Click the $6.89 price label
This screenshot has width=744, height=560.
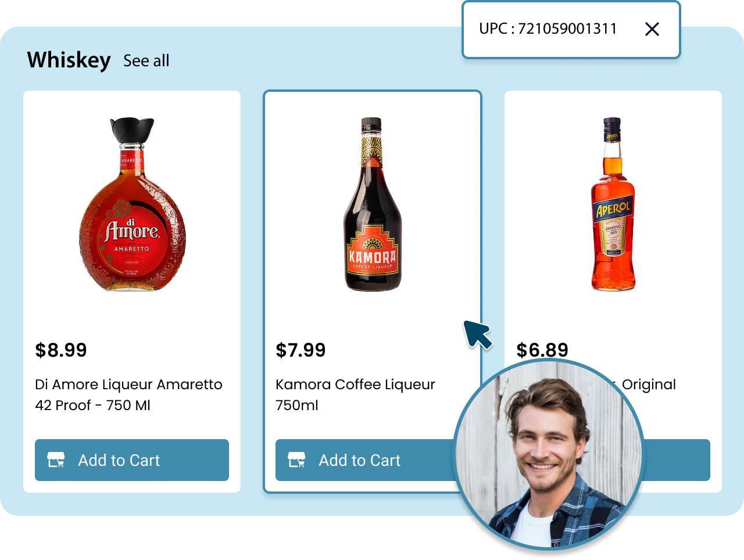click(x=542, y=350)
